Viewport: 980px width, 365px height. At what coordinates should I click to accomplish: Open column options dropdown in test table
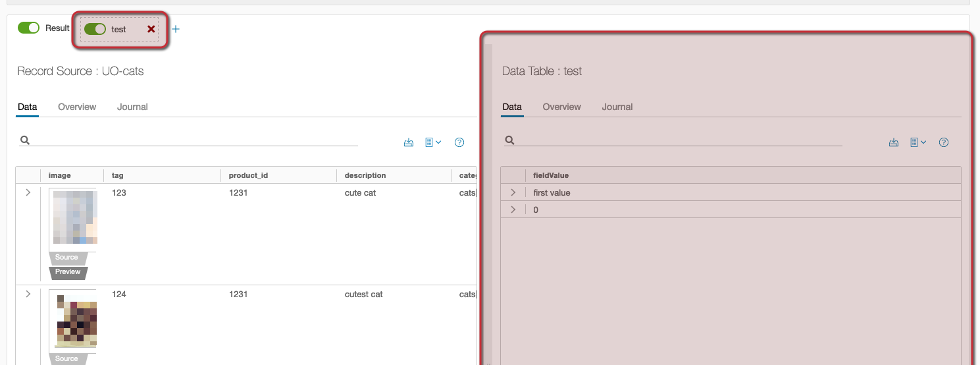[x=918, y=142]
